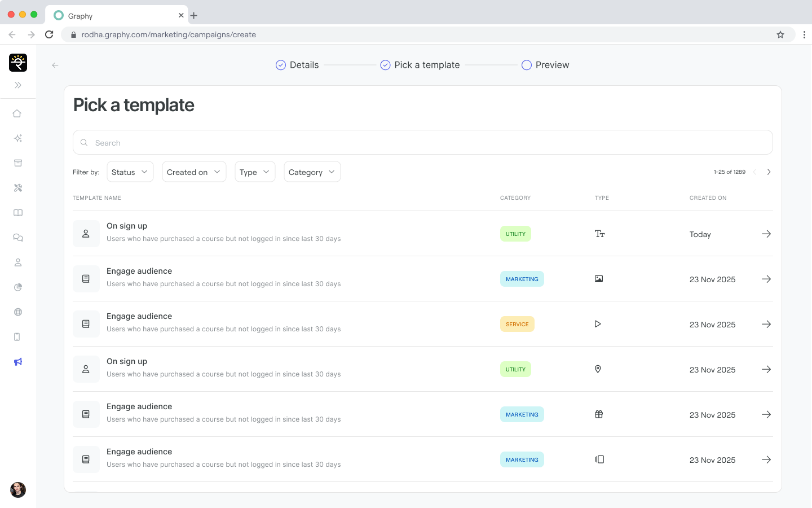The height and width of the screenshot is (508, 812).
Task: Click the globe website icon in sidebar
Action: [x=17, y=312]
